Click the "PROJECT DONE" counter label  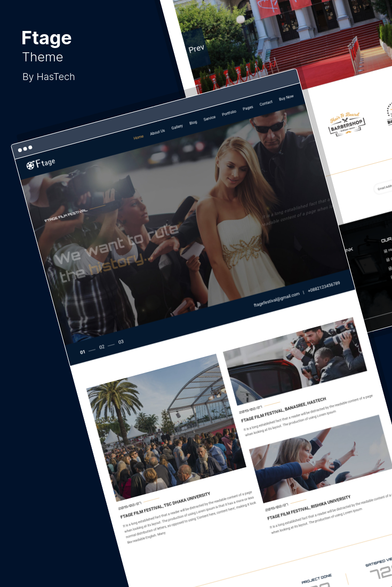point(316,579)
